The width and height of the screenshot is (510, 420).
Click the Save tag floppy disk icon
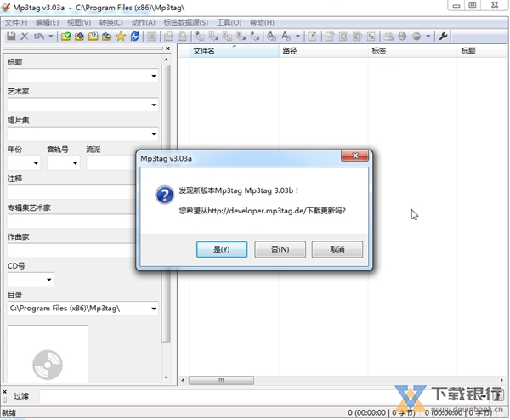click(11, 36)
